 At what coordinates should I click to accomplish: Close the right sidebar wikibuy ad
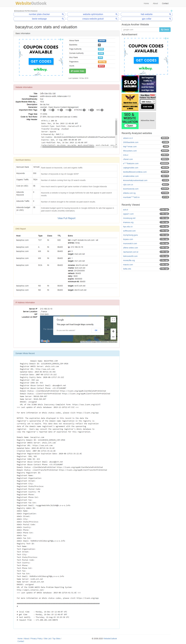pos(168,38)
